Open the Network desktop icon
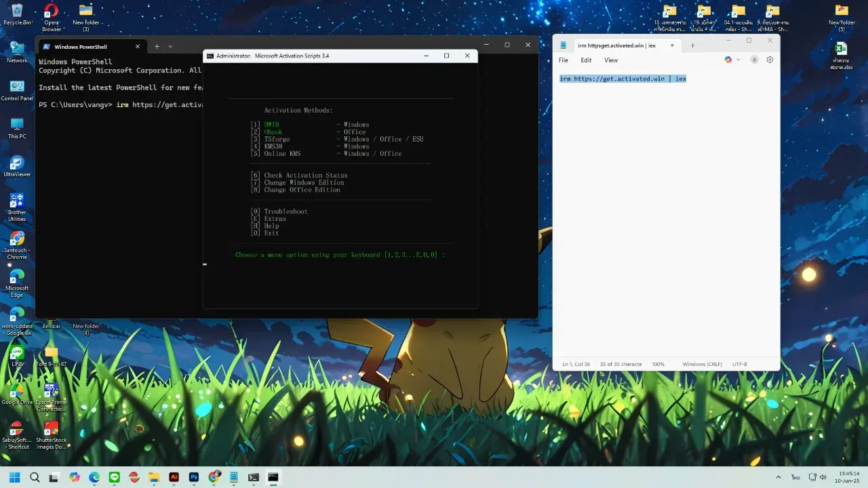868x488 pixels. click(x=17, y=52)
